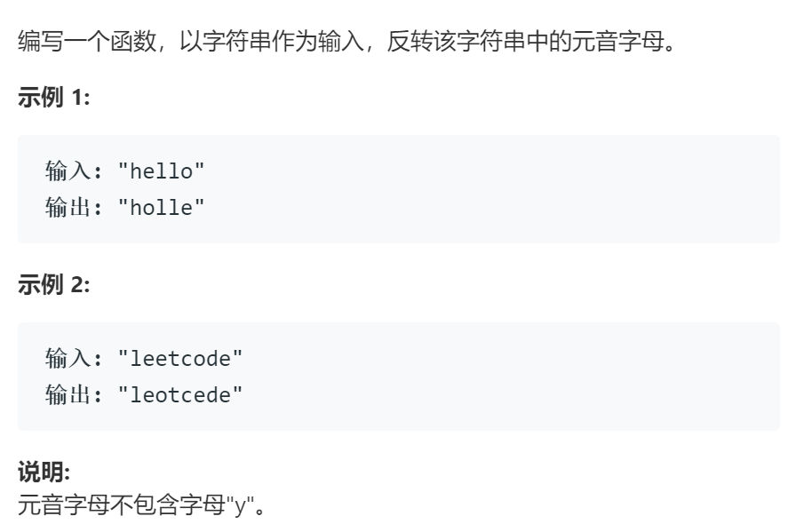Click the "输出:" label before "leotcede"

[74, 395]
